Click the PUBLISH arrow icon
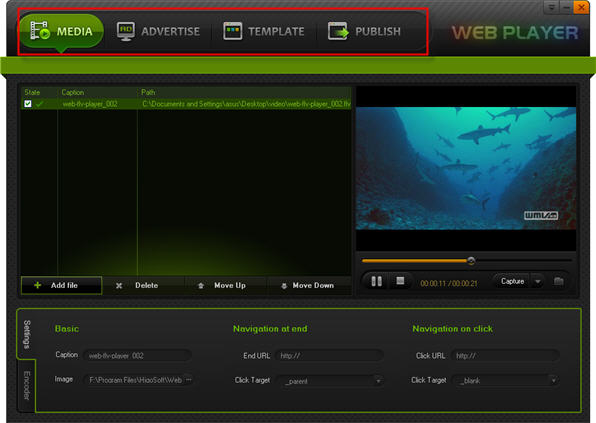The height and width of the screenshot is (423, 596). coord(338,31)
